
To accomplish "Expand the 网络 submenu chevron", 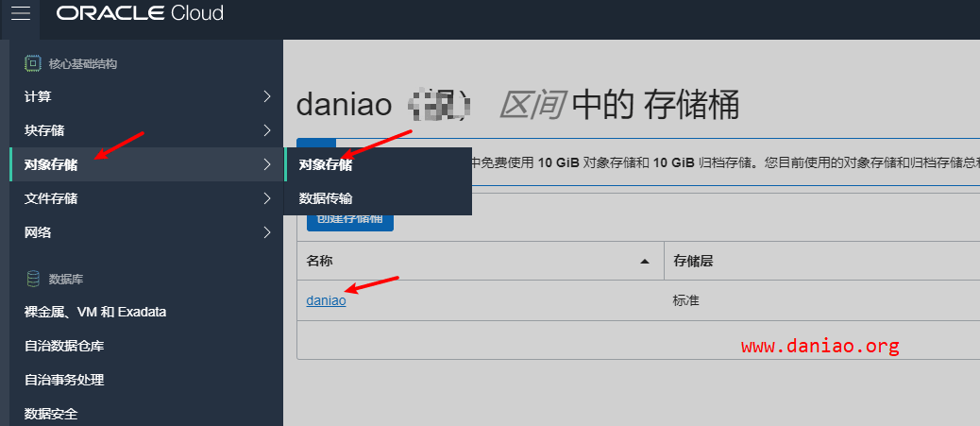I will [267, 232].
